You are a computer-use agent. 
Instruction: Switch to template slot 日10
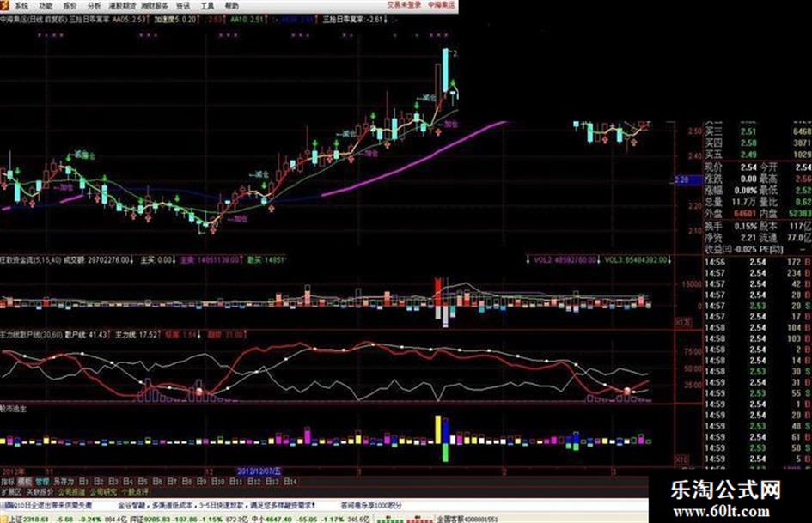pos(218,482)
